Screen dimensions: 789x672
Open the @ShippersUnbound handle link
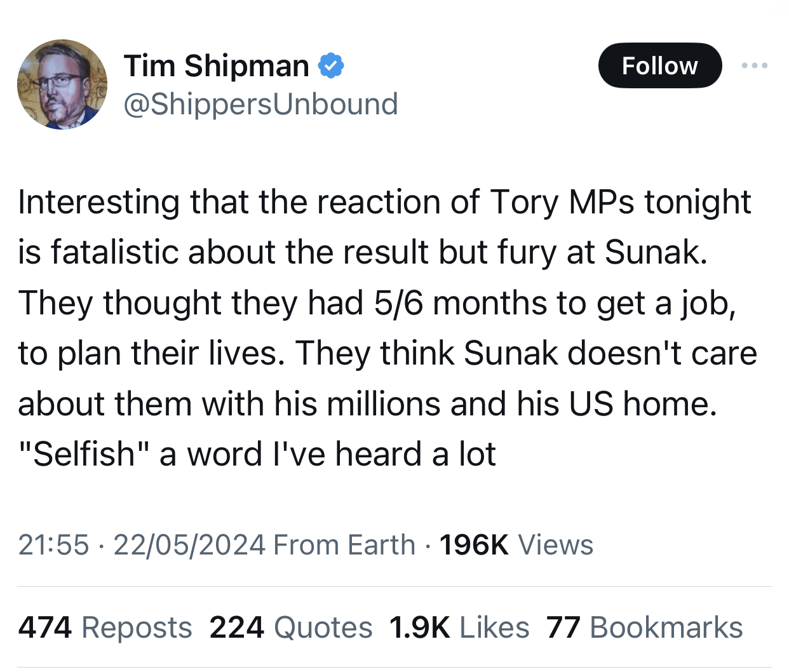[x=260, y=104]
